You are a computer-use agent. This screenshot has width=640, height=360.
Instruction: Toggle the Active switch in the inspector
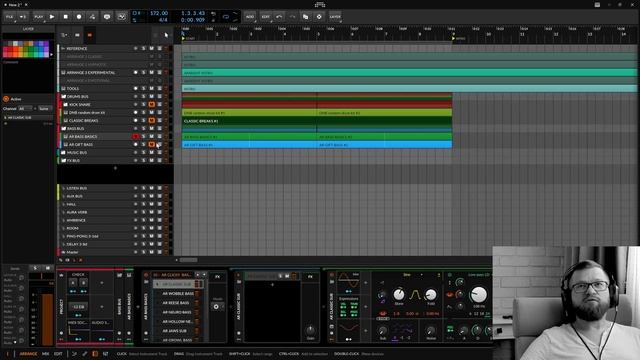pos(6,99)
